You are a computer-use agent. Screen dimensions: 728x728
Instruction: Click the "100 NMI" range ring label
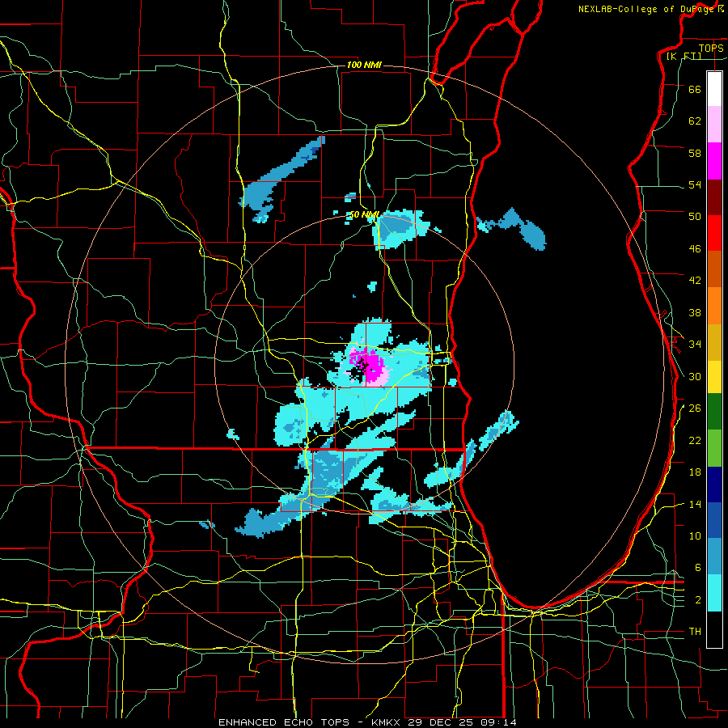pos(364,65)
